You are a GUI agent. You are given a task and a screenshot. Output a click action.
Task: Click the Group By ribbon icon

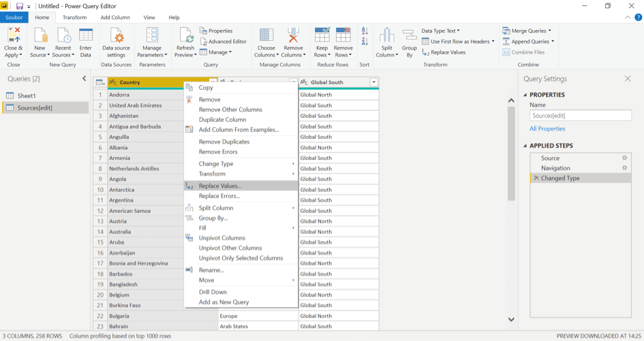coord(409,35)
